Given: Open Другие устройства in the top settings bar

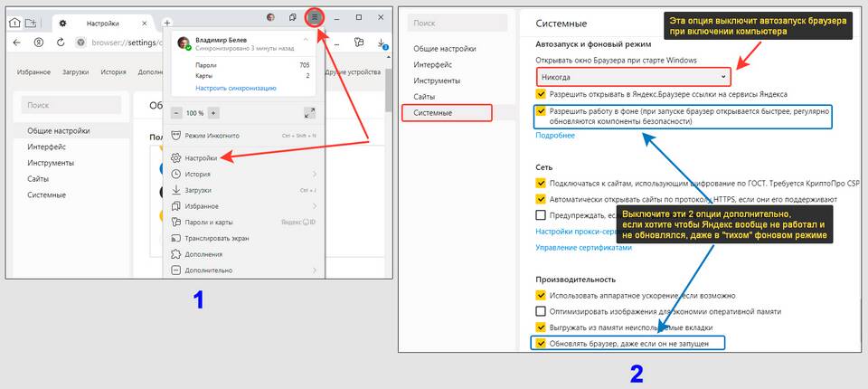Looking at the screenshot, I should (354, 72).
